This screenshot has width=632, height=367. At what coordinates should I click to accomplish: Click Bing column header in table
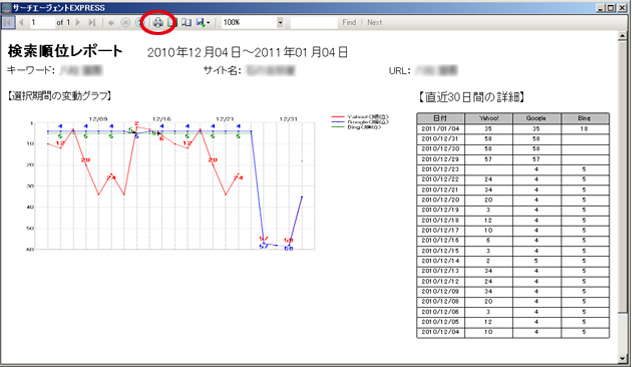point(584,118)
